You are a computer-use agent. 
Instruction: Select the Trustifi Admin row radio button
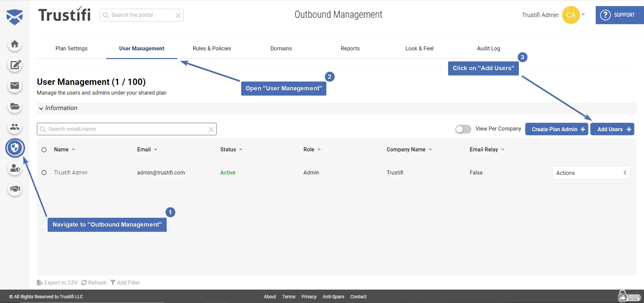tap(44, 173)
